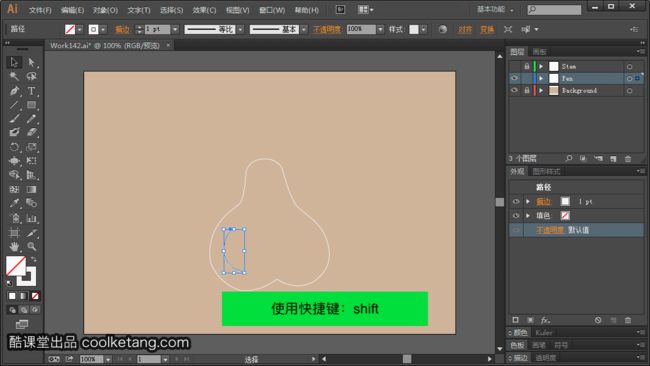The height and width of the screenshot is (366, 650).
Task: Select the Artboard tool
Action: click(14, 233)
